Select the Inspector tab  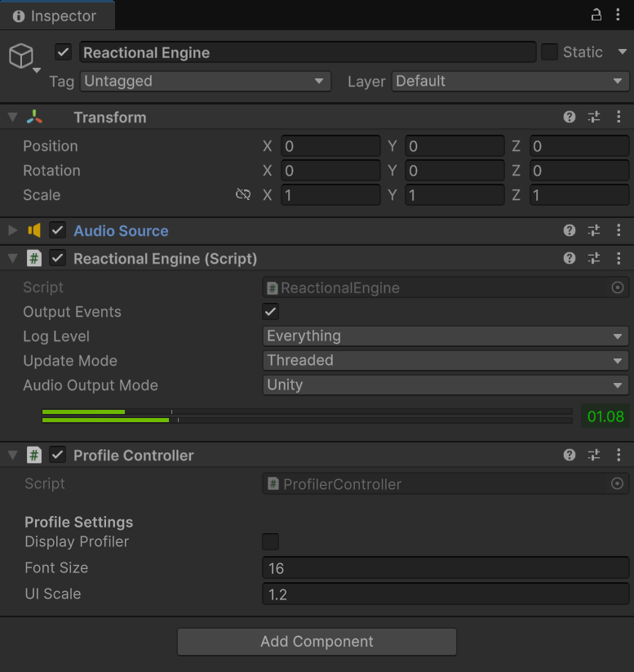click(55, 16)
